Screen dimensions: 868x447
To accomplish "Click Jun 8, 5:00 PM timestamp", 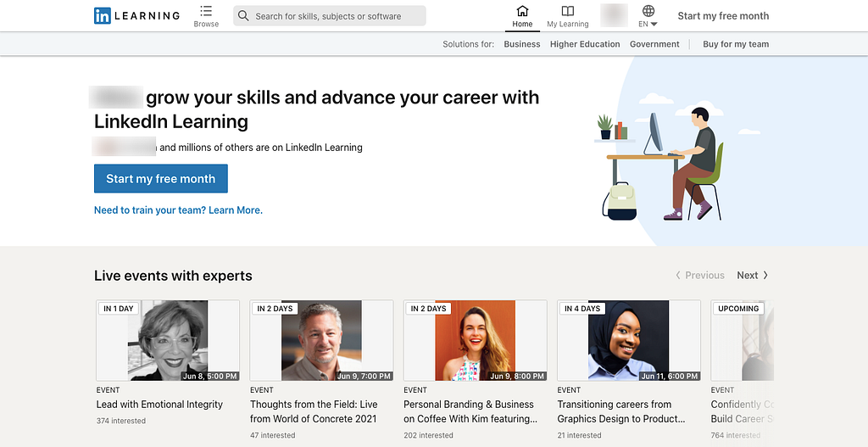I will 210,376.
